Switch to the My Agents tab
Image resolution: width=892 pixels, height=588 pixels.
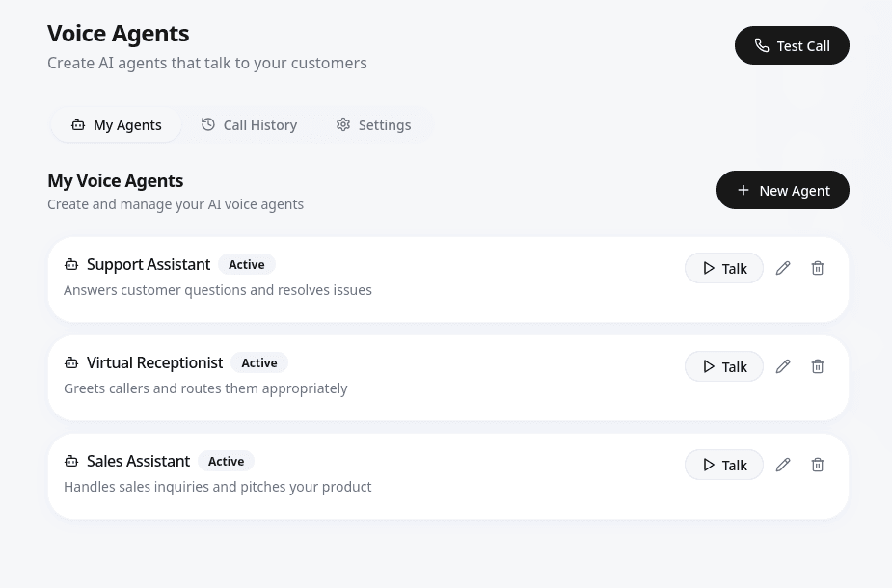[x=116, y=124]
